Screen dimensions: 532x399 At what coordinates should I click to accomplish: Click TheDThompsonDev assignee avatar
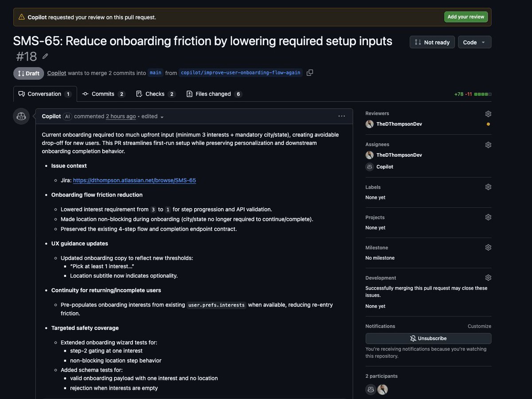[369, 155]
